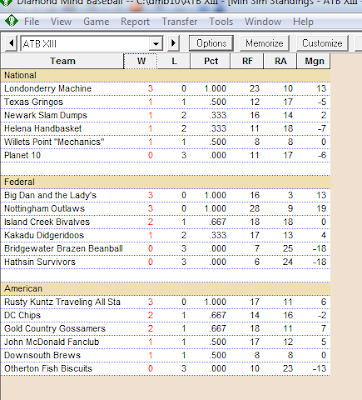Select the Planet 10 team

pos(22,155)
